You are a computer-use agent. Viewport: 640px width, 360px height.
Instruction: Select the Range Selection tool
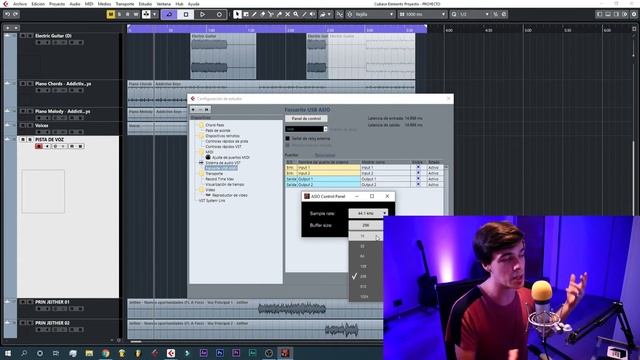(246, 14)
